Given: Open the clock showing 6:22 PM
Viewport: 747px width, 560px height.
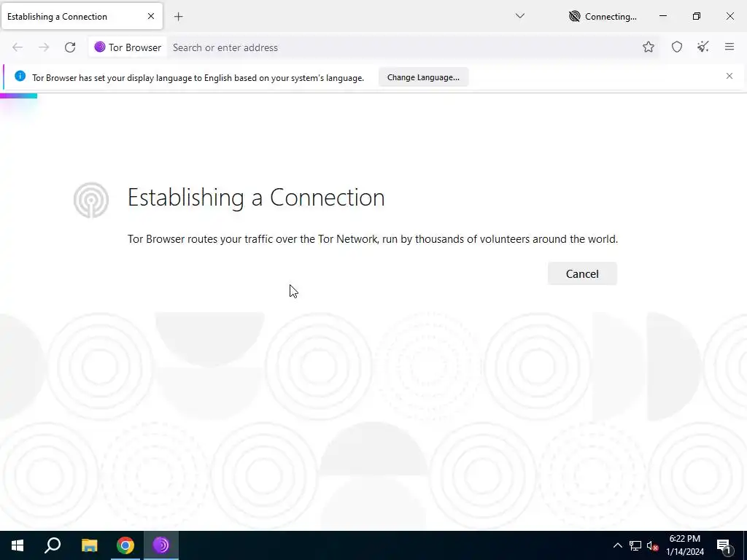Looking at the screenshot, I should [x=685, y=545].
